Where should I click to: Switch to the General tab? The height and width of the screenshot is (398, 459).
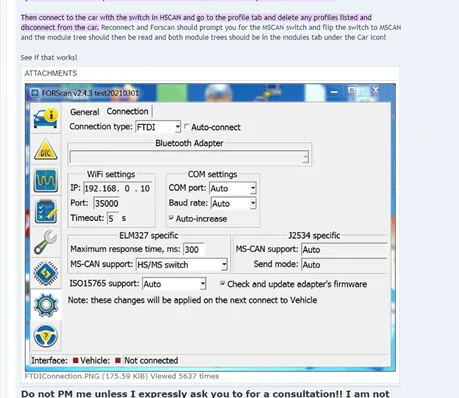tap(85, 112)
